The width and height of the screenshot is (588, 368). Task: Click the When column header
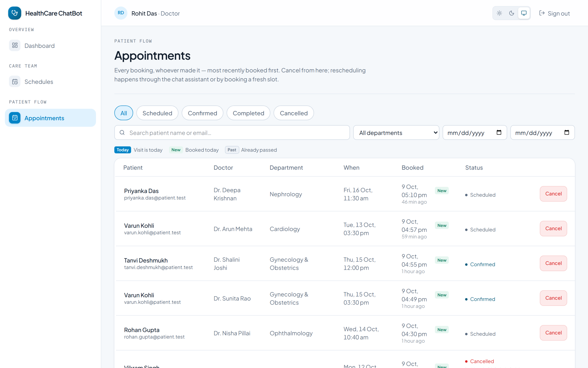point(351,167)
